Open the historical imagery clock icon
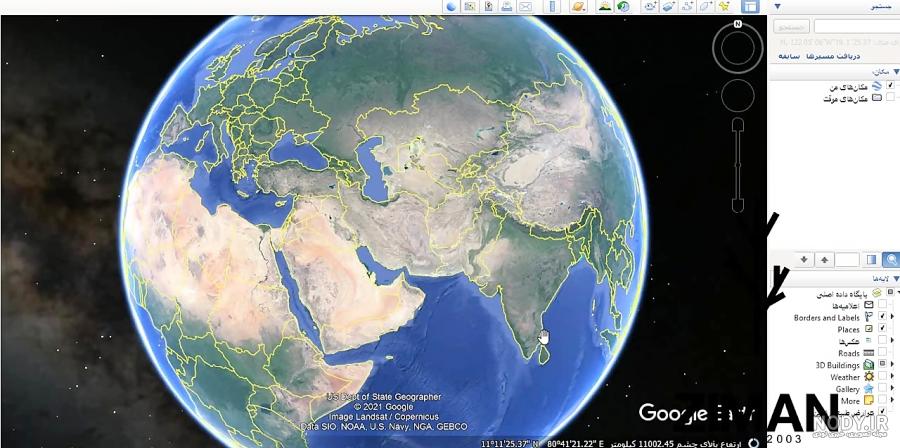This screenshot has width=900, height=448. coord(623,6)
